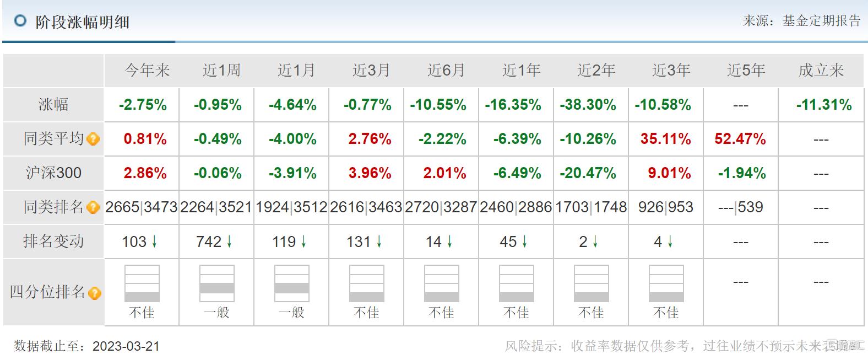This screenshot has width=868, height=354.
Task: Click the 阶段涨幅明细 section title
Action: click(x=83, y=22)
